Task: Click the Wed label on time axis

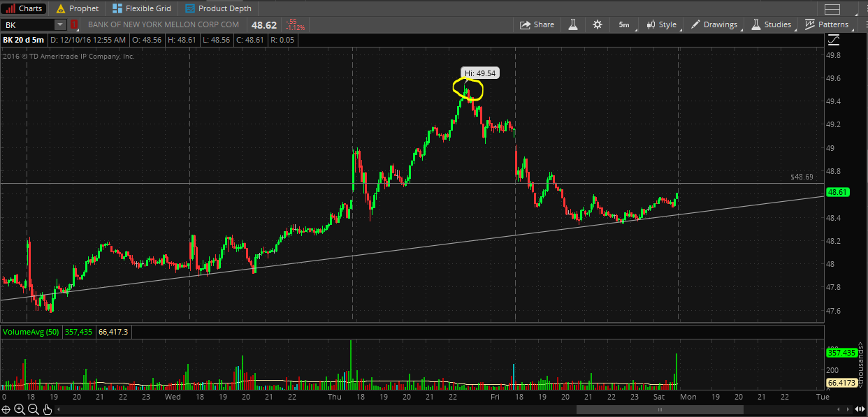Action: [172, 397]
